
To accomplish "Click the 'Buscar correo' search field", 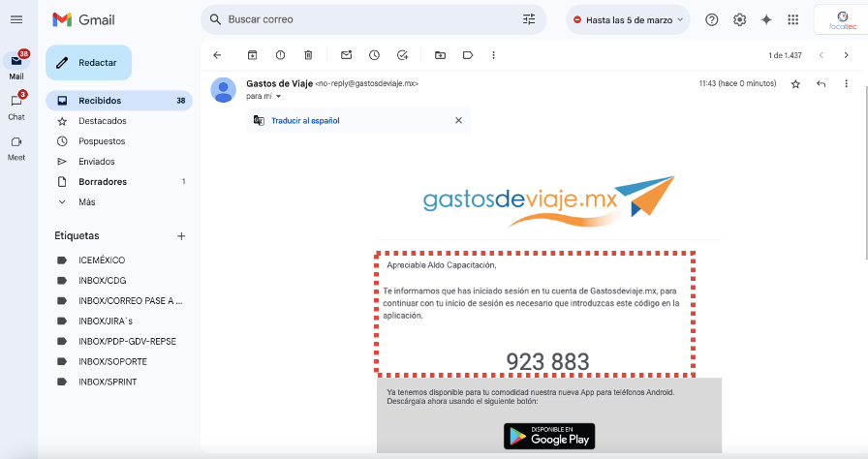I will coord(365,19).
